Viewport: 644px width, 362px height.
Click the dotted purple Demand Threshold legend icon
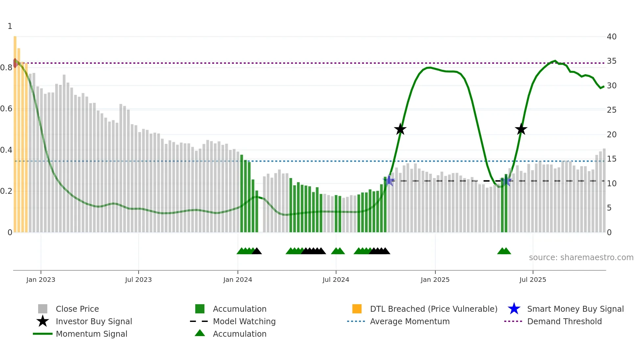(513, 321)
